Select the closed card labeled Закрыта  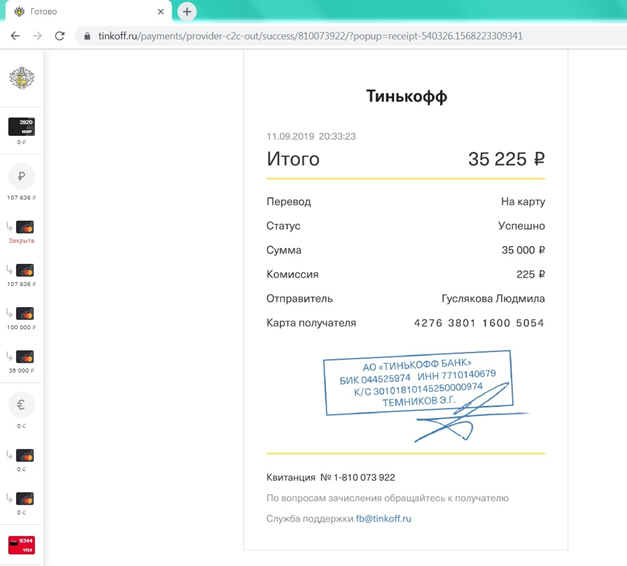pyautogui.click(x=25, y=227)
